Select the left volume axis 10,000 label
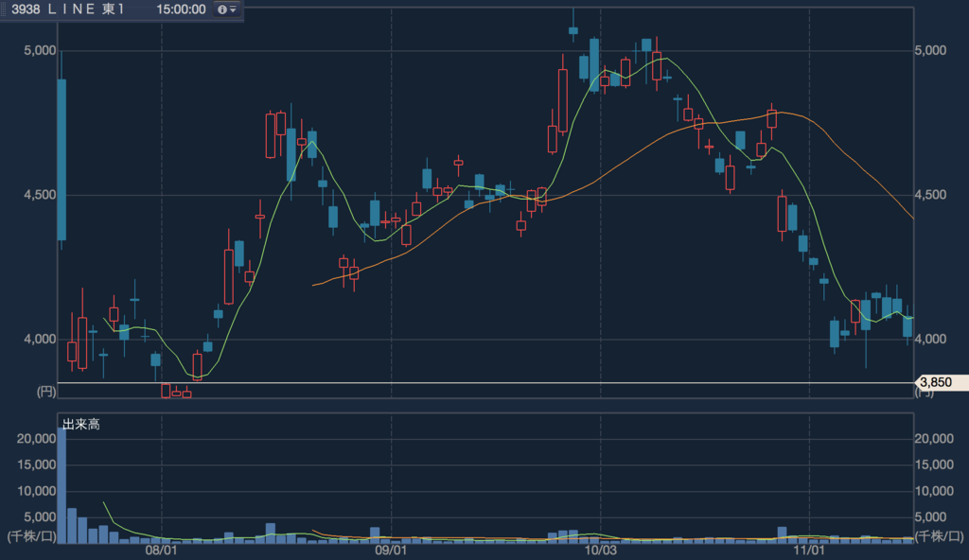 (37, 491)
